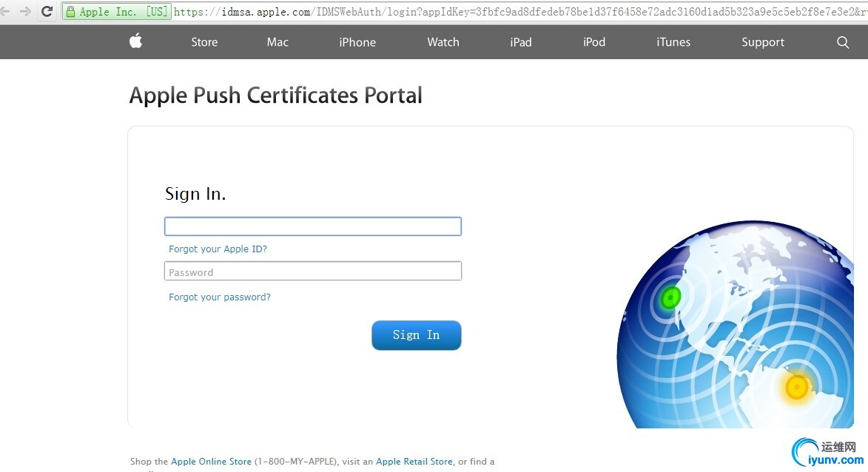This screenshot has height=472, width=868.
Task: Open the Store menu item
Action: 204,42
